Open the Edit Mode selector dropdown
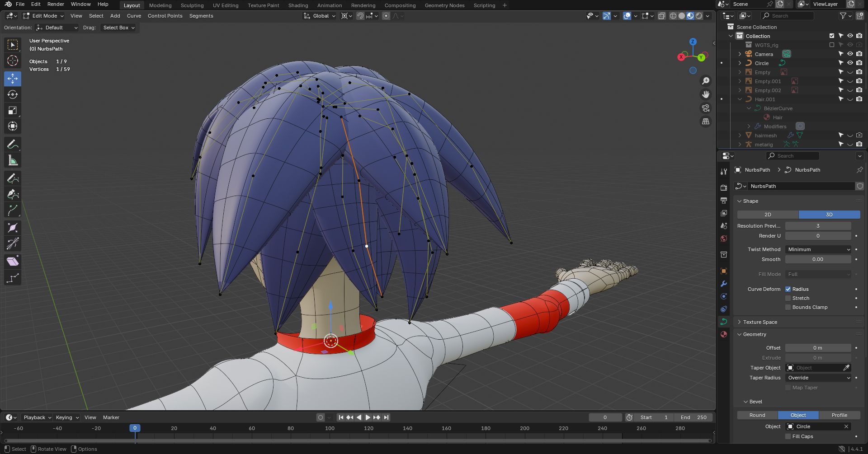 tap(43, 16)
